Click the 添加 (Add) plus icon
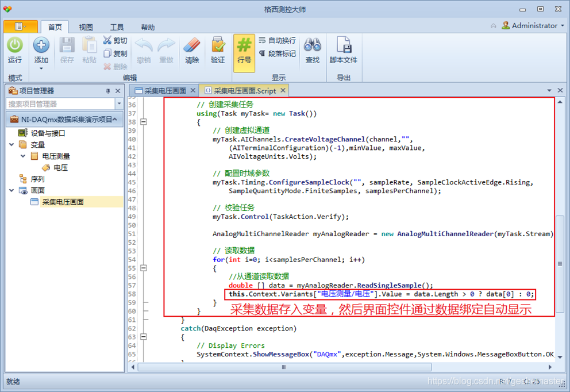 (41, 46)
